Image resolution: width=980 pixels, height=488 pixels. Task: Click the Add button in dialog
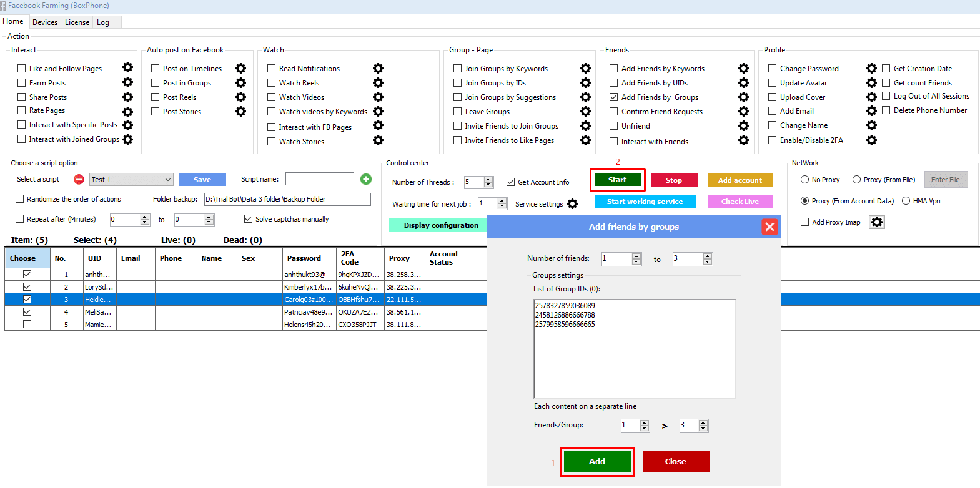[597, 462]
